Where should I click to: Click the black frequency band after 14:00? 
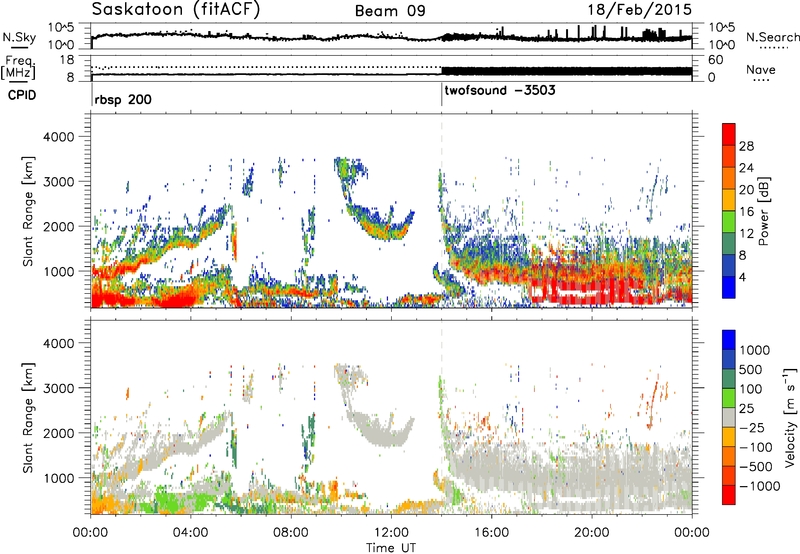click(566, 71)
